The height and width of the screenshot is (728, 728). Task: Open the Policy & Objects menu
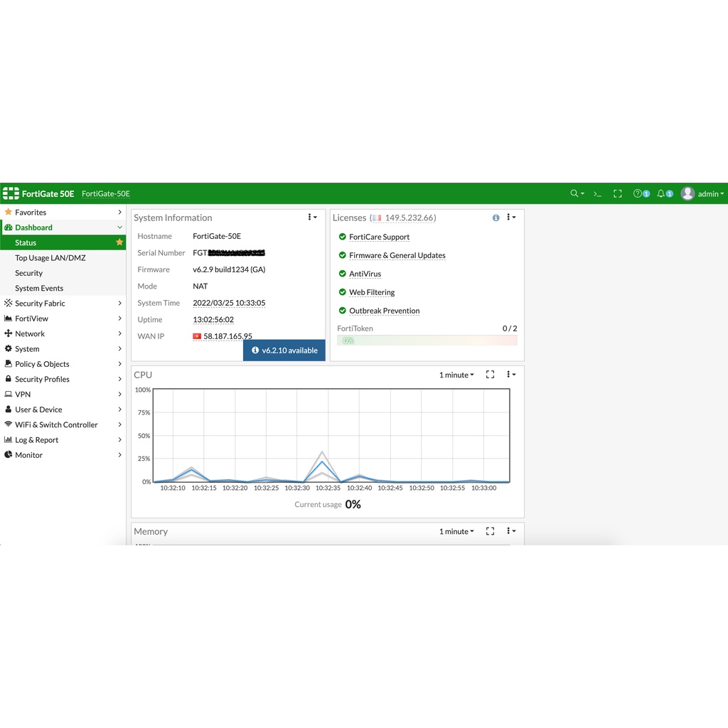pyautogui.click(x=63, y=364)
